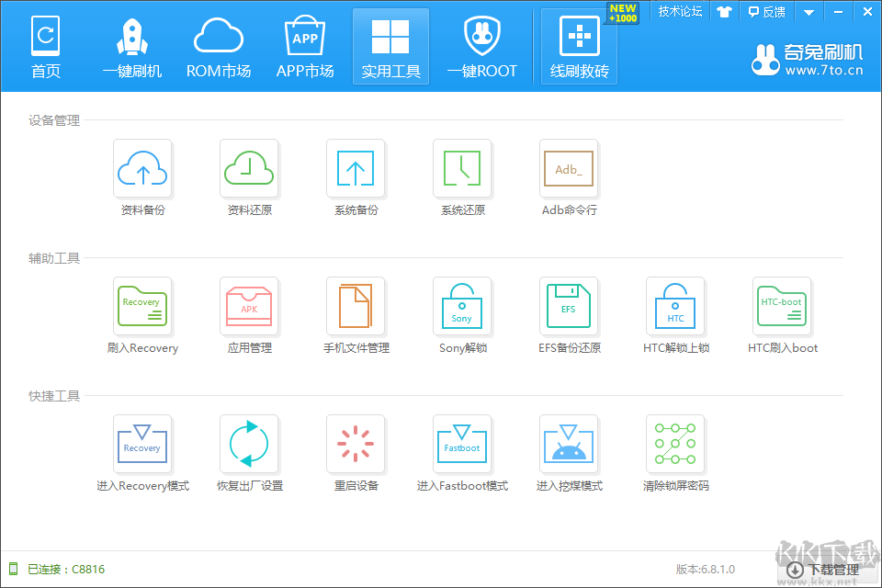Click 恢复出厂设置 factory reset icon

(249, 445)
